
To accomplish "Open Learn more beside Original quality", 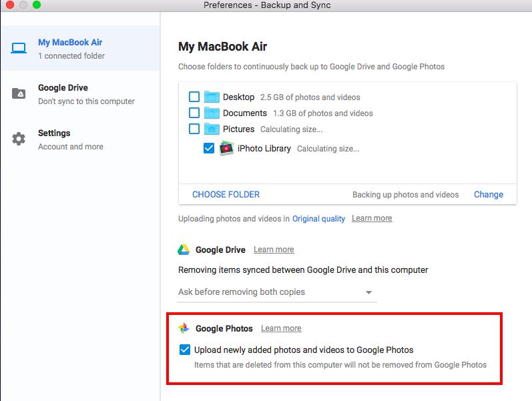I will click(372, 218).
